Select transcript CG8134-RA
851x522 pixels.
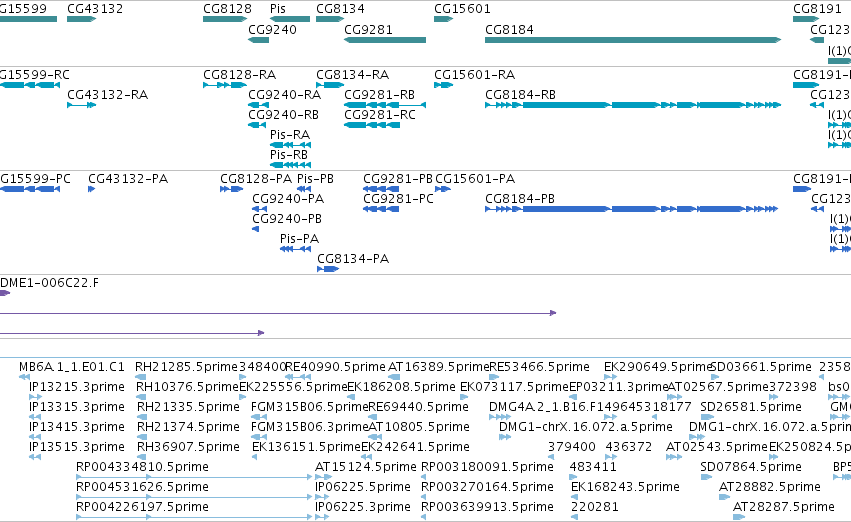pos(352,74)
